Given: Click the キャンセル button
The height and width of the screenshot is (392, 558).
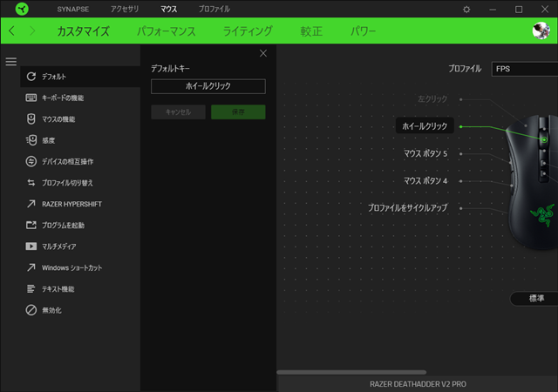Looking at the screenshot, I should pyautogui.click(x=178, y=112).
